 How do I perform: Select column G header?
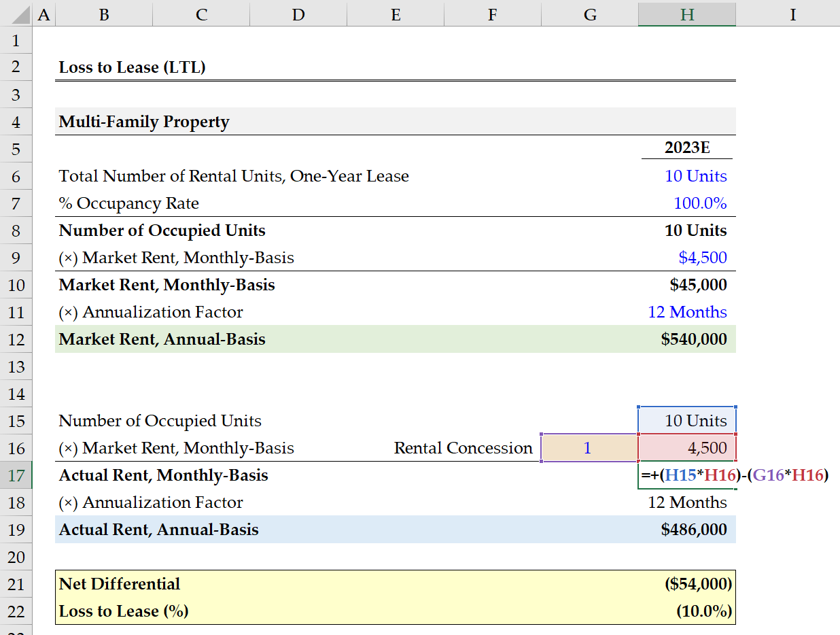click(x=590, y=14)
